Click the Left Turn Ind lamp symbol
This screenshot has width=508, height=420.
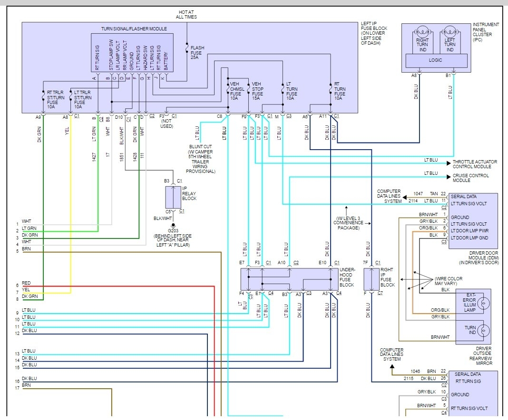tap(449, 31)
